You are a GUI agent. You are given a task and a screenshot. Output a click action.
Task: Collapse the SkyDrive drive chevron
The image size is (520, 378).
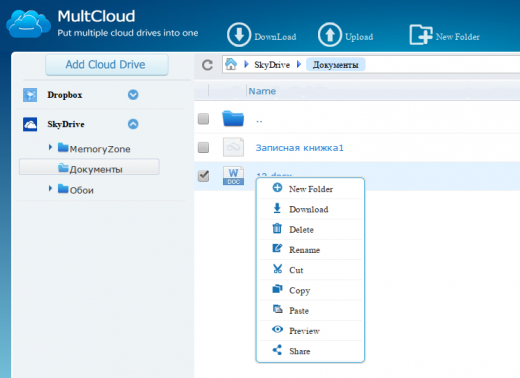pos(133,124)
